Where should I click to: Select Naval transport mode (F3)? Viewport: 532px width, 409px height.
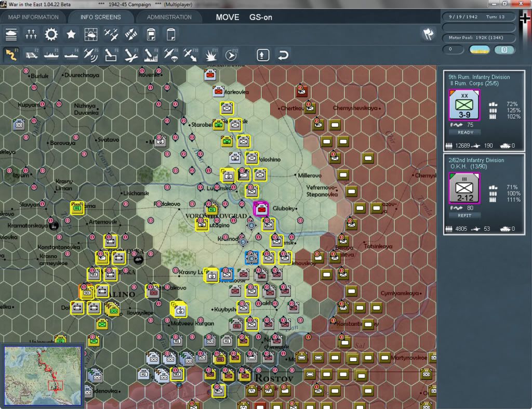pyautogui.click(x=51, y=55)
